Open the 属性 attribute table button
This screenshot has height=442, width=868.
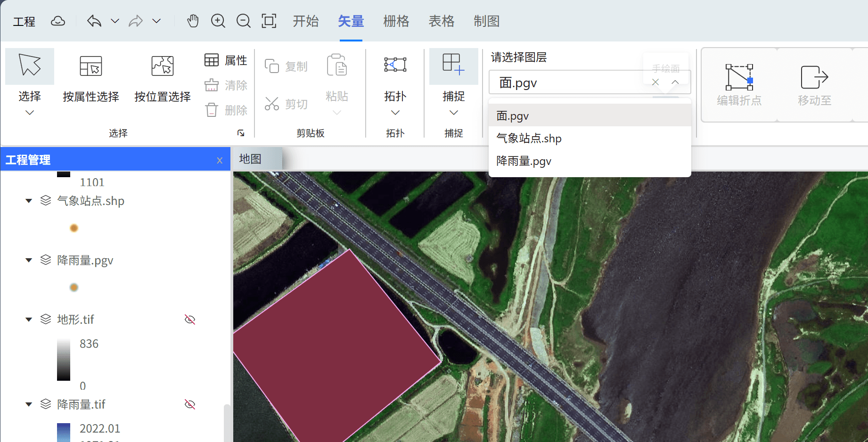click(x=226, y=60)
